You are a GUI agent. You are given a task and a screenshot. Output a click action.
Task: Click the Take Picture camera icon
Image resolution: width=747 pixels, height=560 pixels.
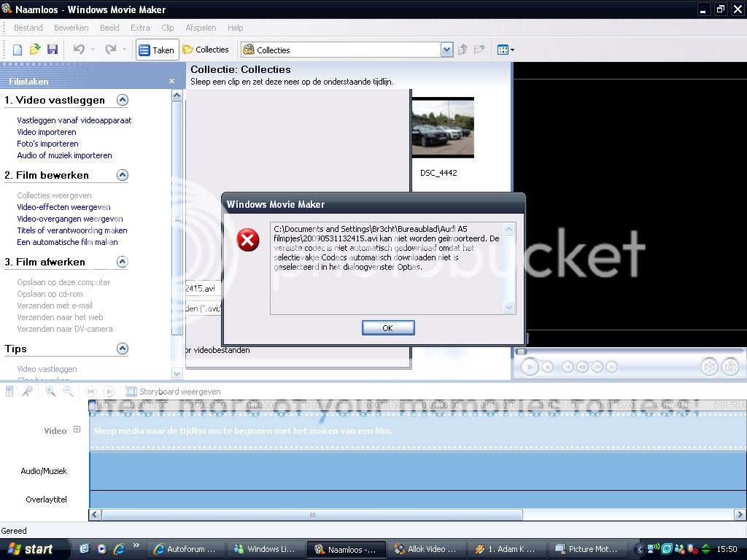730,367
